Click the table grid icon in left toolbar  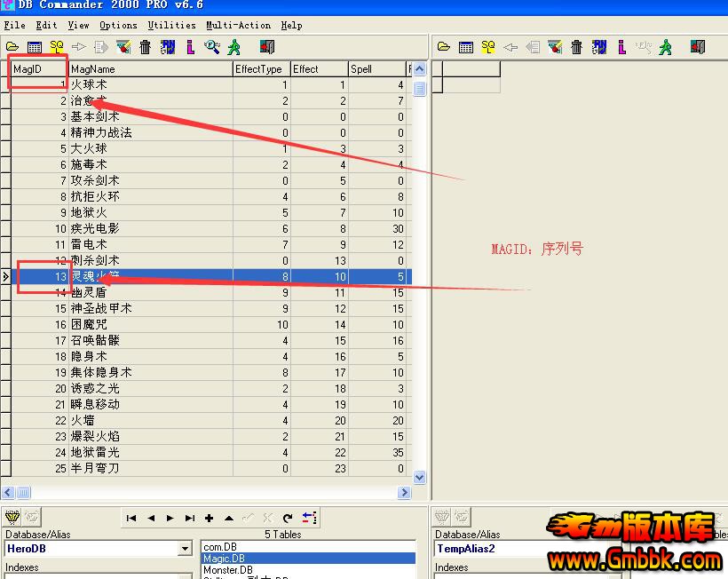coord(34,47)
